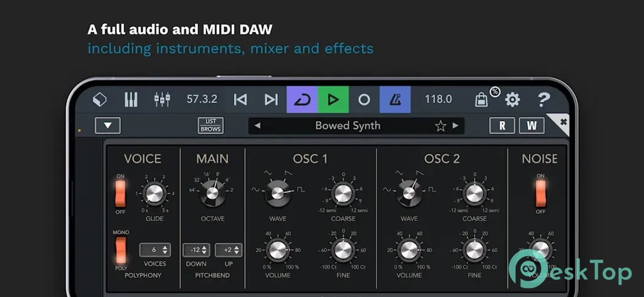Start playback with the green Play button
644x297 pixels.
coord(333,99)
